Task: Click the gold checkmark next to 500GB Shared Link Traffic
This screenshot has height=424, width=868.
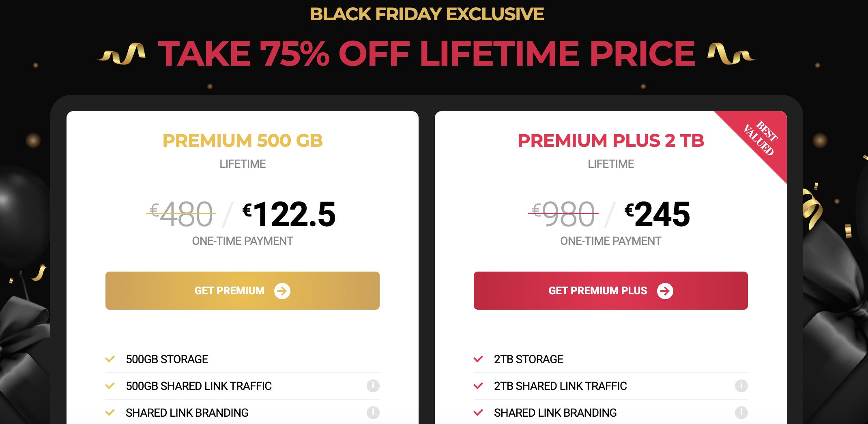Action: click(110, 386)
